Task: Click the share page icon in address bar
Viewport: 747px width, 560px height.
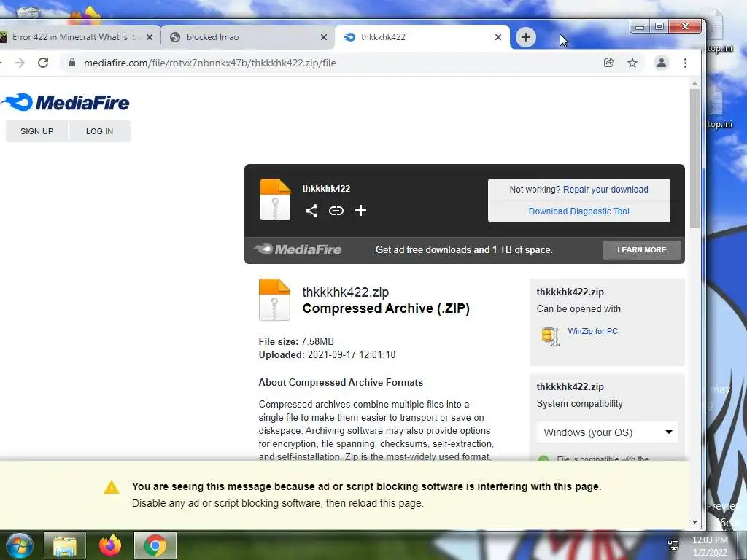Action: (x=608, y=63)
